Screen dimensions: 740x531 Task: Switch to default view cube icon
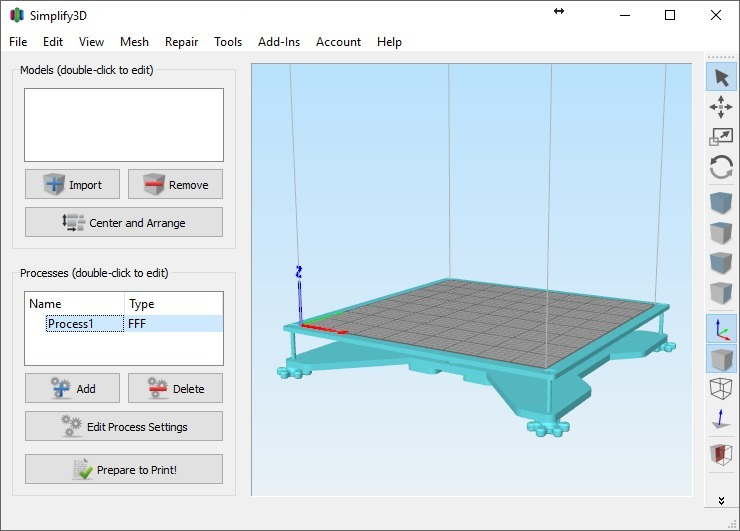click(x=721, y=203)
